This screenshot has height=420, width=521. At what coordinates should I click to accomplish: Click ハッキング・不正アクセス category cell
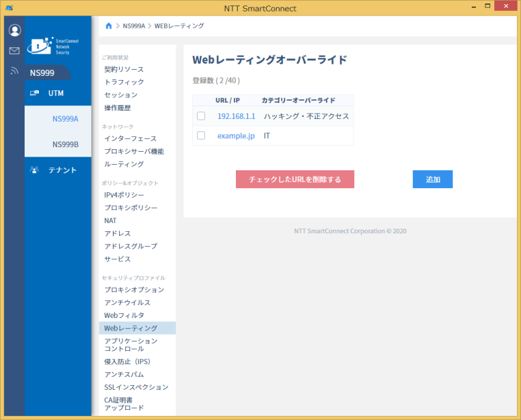click(306, 116)
